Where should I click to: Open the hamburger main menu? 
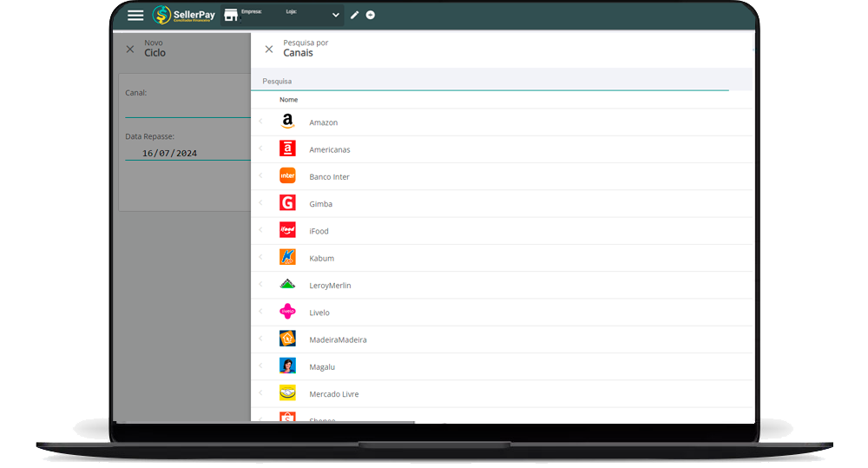click(135, 15)
